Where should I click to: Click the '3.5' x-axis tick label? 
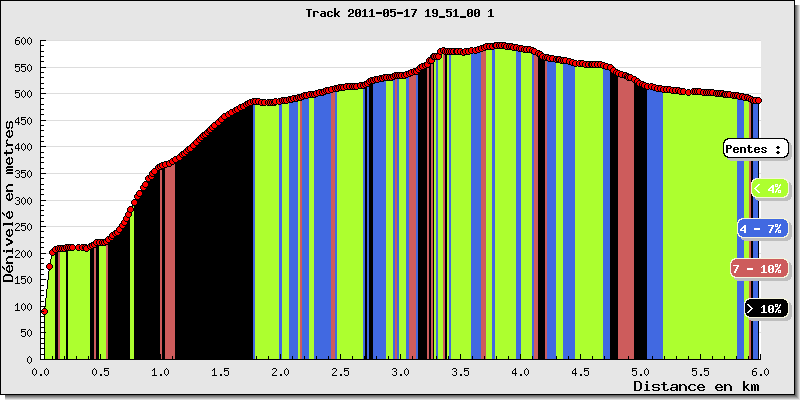click(460, 371)
